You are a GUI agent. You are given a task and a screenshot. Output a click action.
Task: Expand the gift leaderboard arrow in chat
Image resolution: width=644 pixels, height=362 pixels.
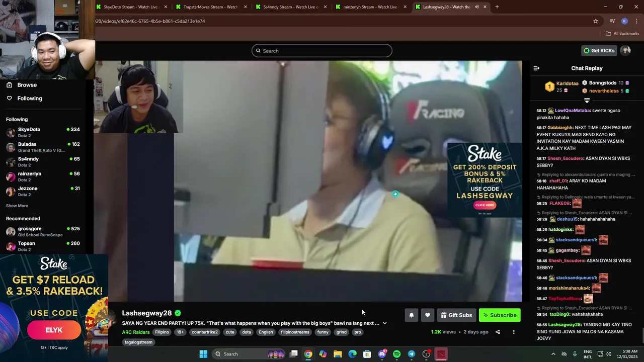tap(587, 101)
